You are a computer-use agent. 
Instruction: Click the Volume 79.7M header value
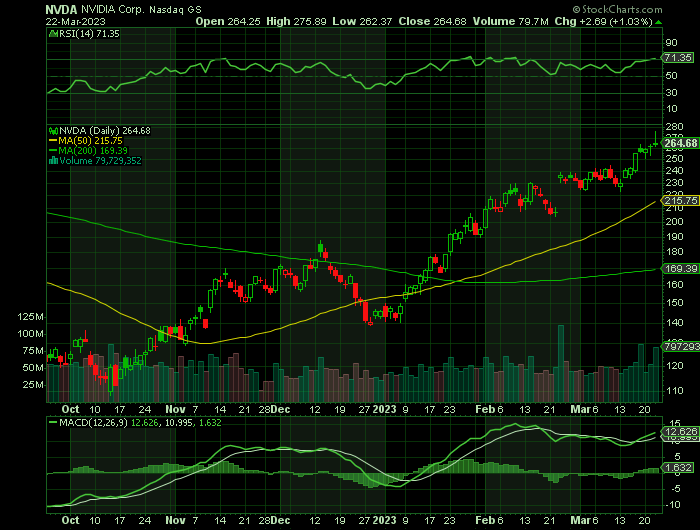511,21
